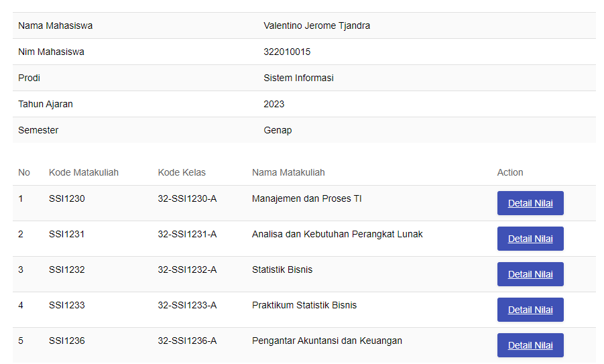This screenshot has height=364, width=604.
Task: View Detail Nilai for Statistik Bisnis
Action: [530, 274]
